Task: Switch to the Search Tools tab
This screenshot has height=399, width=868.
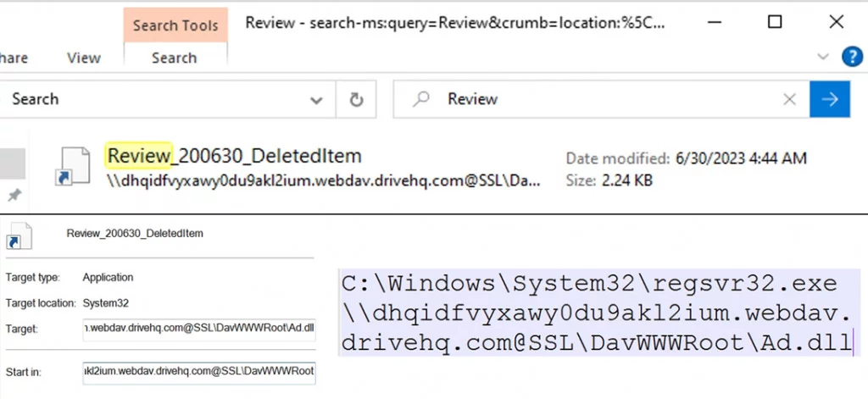Action: [x=175, y=25]
